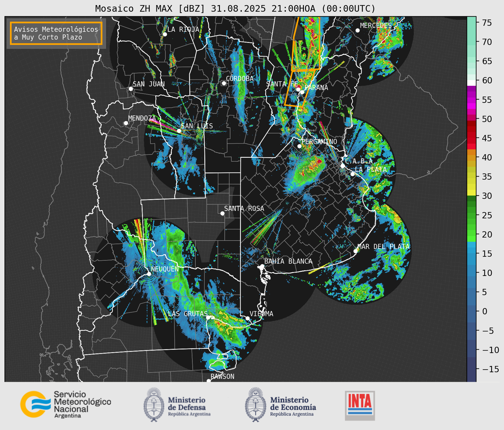This screenshot has height=430, width=504.
Task: Click the BAHÍA BLANCA city label
Action: [288, 261]
